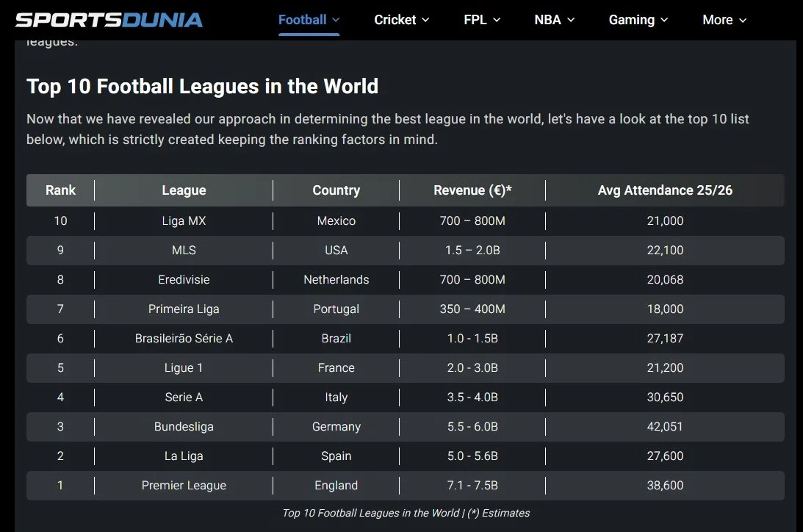Click the Rank column header

[x=60, y=190]
